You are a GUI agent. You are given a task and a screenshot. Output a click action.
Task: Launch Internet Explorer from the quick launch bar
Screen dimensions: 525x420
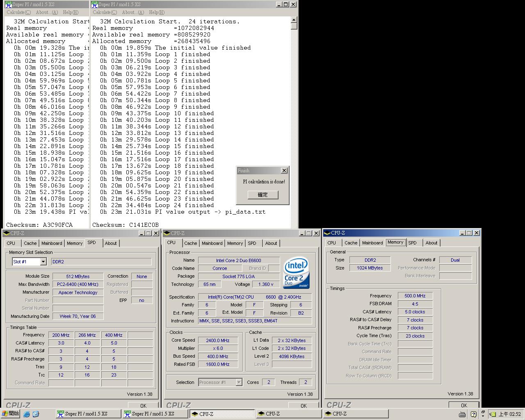click(x=27, y=414)
